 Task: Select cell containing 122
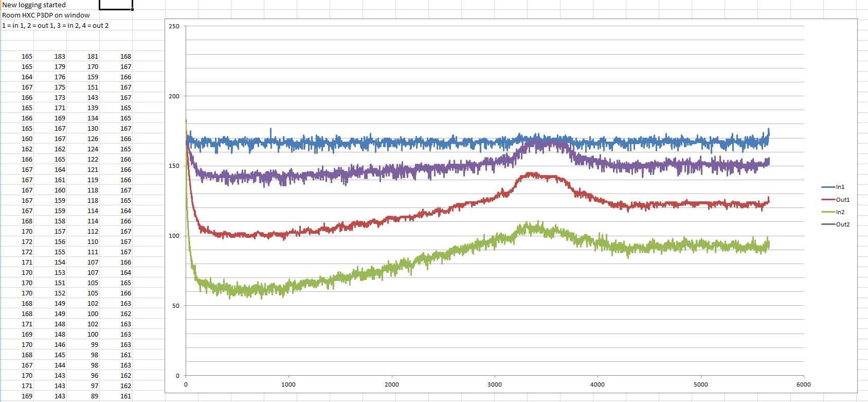point(83,159)
